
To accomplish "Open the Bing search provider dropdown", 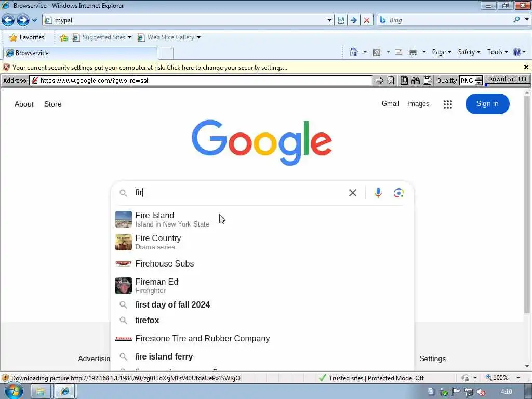I will [x=527, y=20].
